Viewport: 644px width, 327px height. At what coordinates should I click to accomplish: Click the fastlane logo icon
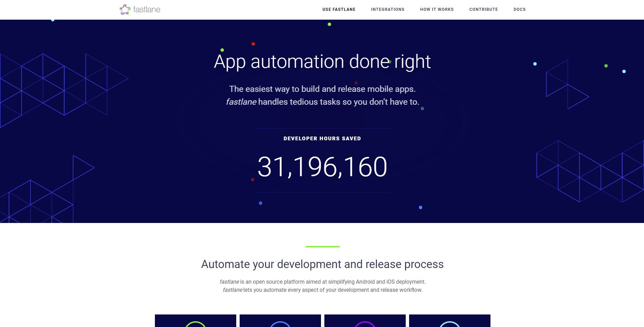[x=125, y=9]
